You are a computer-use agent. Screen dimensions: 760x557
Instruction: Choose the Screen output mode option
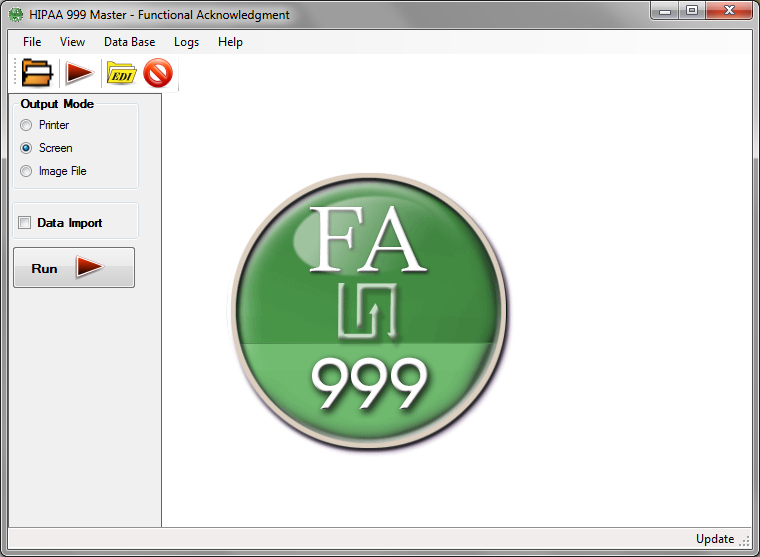pyautogui.click(x=26, y=148)
